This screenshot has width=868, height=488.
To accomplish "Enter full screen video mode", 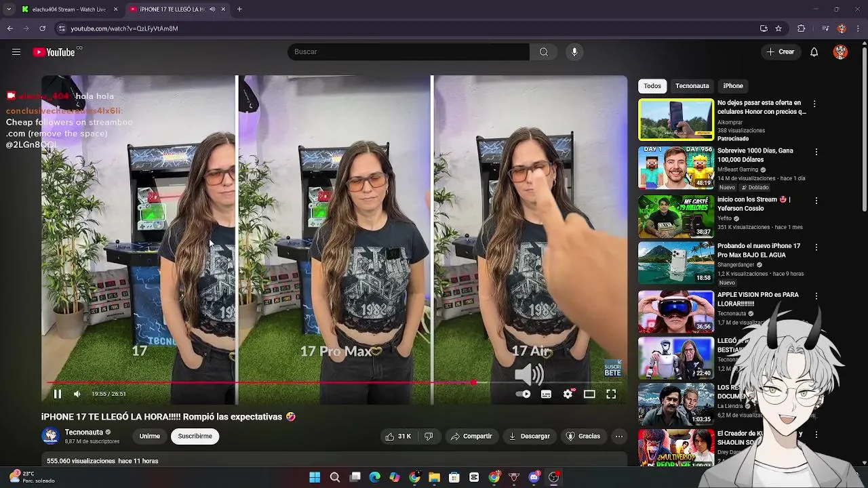I will (611, 394).
